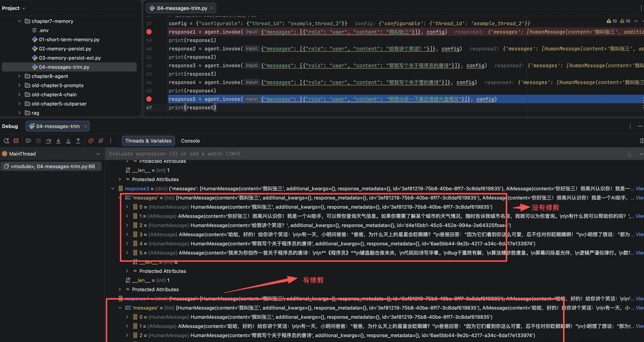The width and height of the screenshot is (644, 342).
Task: Select the Threads & Variables tab
Action: point(148,141)
